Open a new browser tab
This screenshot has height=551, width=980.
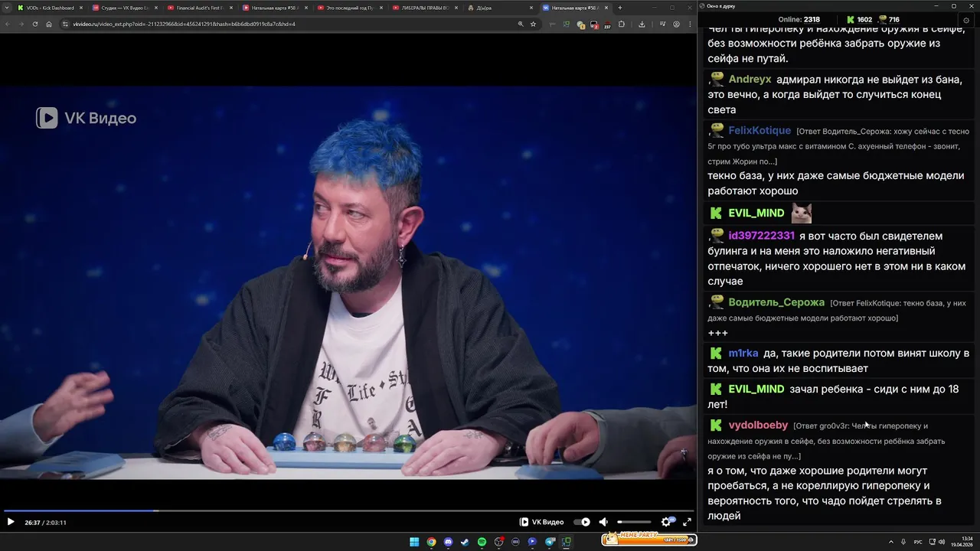(x=620, y=8)
